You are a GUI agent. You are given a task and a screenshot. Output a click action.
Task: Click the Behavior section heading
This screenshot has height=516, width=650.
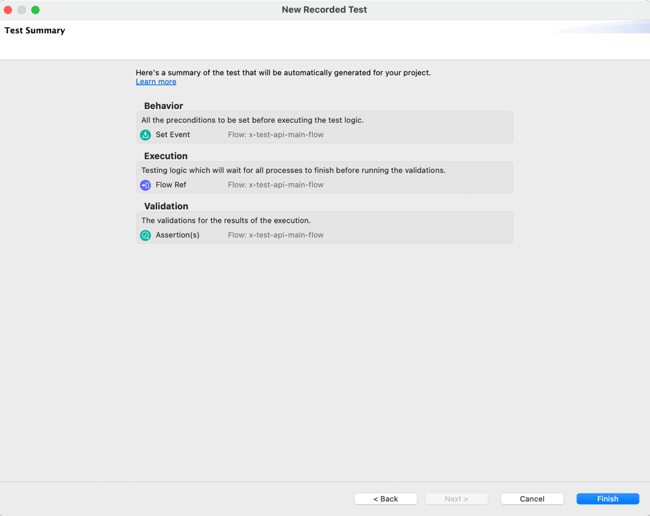click(163, 106)
